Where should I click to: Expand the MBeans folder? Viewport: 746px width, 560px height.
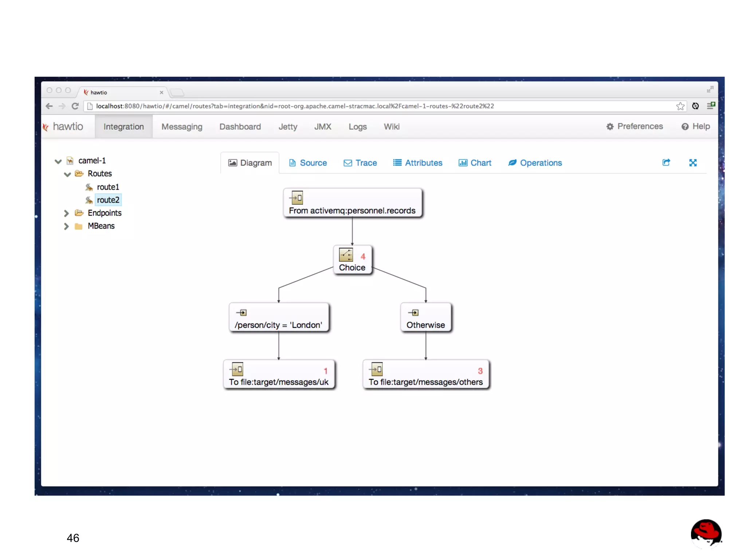66,226
